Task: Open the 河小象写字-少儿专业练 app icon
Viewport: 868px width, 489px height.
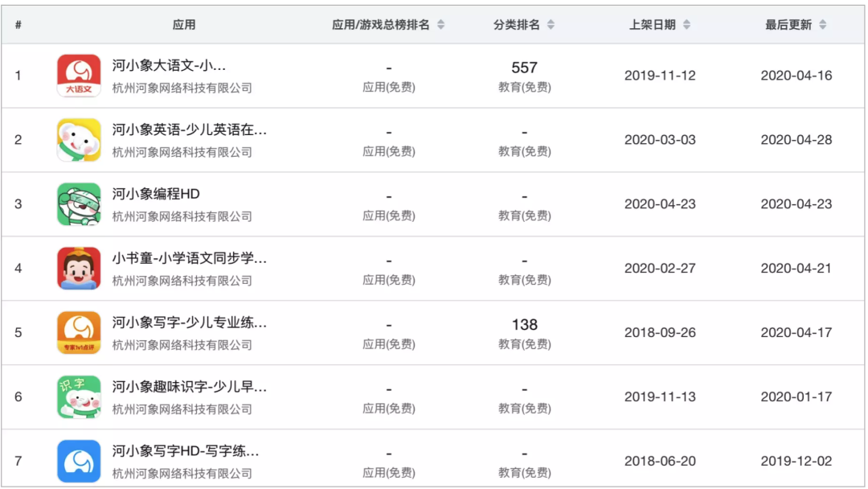Action: pos(79,332)
